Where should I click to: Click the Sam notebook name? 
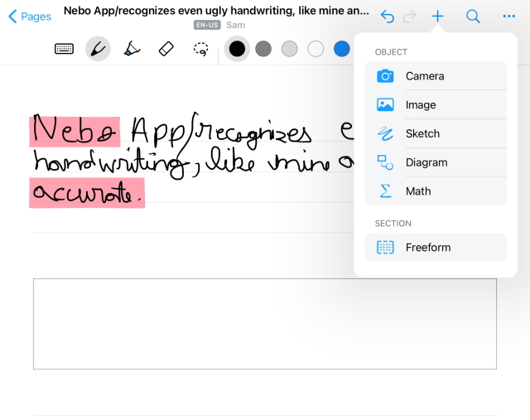click(235, 25)
